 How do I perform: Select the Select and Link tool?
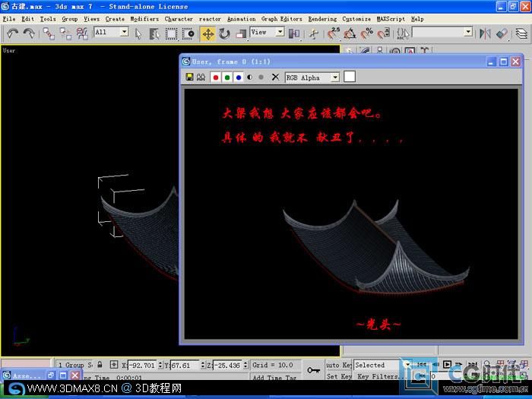(49, 33)
